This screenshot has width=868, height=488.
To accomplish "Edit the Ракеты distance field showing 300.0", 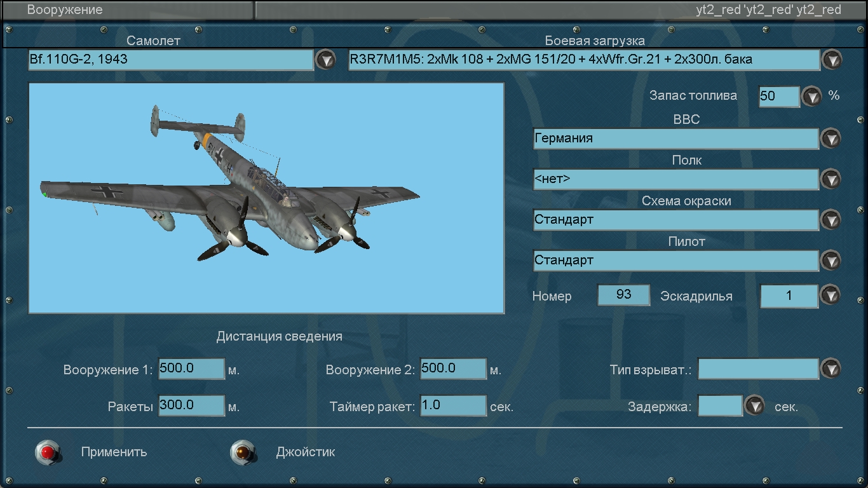I will pyautogui.click(x=191, y=405).
